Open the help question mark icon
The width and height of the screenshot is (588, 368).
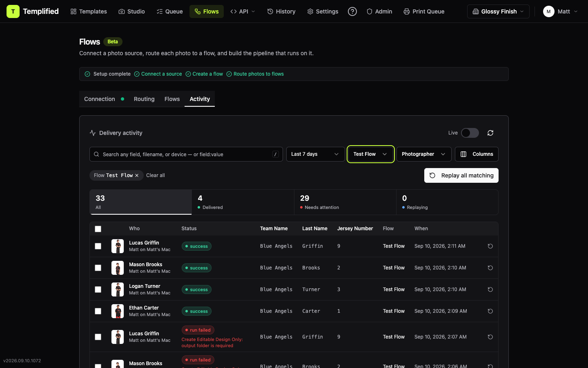pyautogui.click(x=352, y=11)
